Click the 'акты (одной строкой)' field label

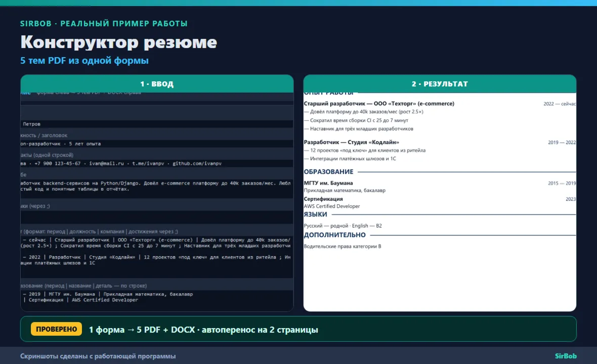(47, 155)
